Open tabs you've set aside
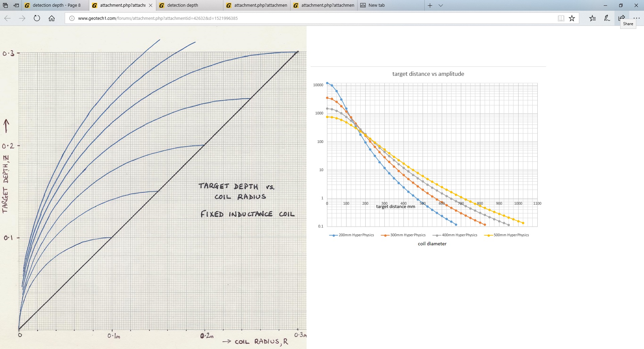Screen dimensions: 644x349 (5, 5)
